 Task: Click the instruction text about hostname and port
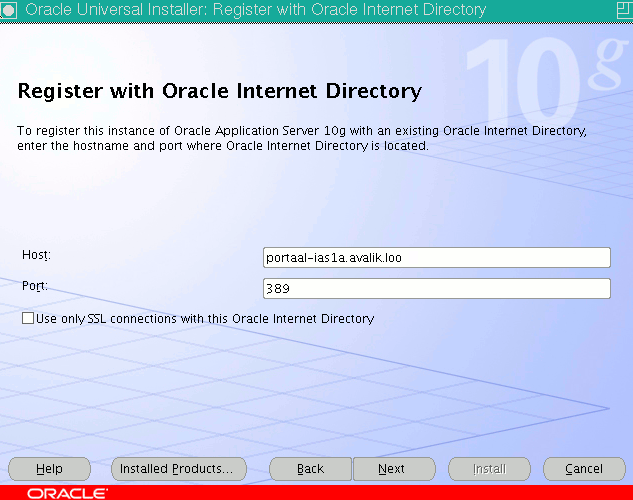coord(302,138)
